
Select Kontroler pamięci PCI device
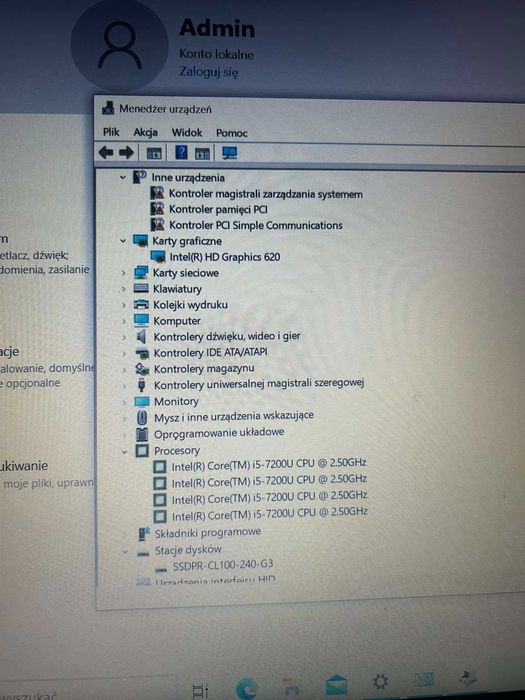click(x=218, y=209)
